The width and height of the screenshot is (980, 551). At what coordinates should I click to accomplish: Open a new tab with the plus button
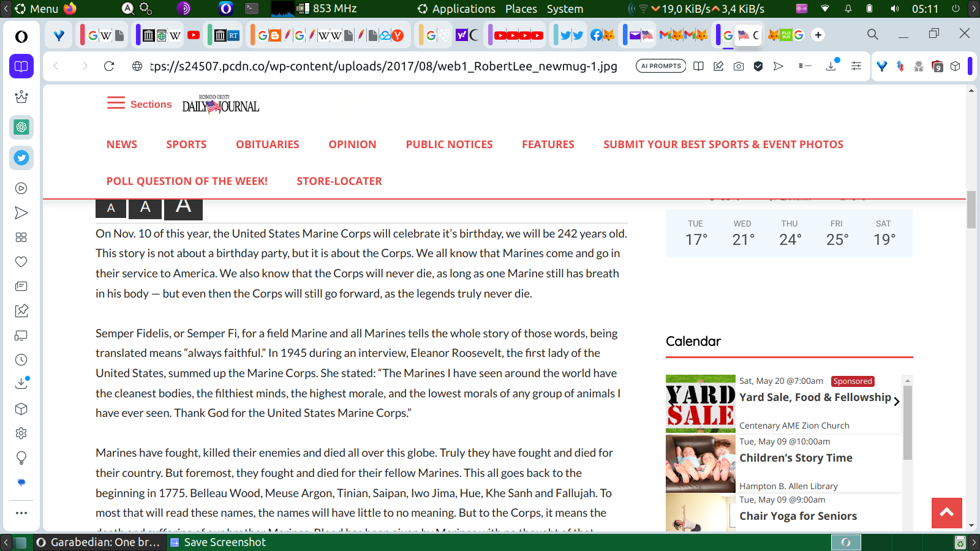pos(818,35)
